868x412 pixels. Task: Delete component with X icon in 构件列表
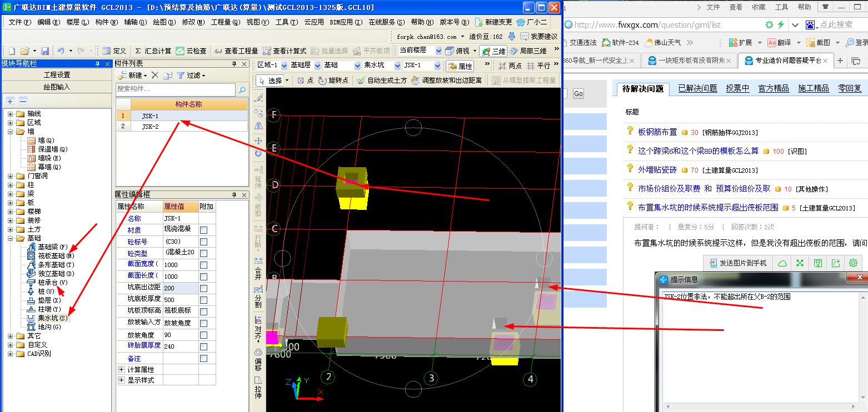(155, 75)
